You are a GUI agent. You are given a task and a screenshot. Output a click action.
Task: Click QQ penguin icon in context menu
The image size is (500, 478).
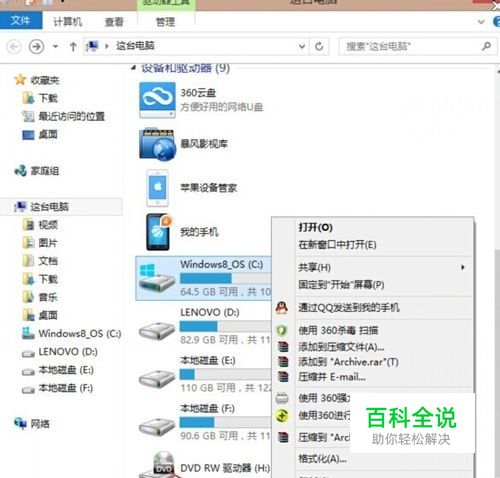click(282, 307)
